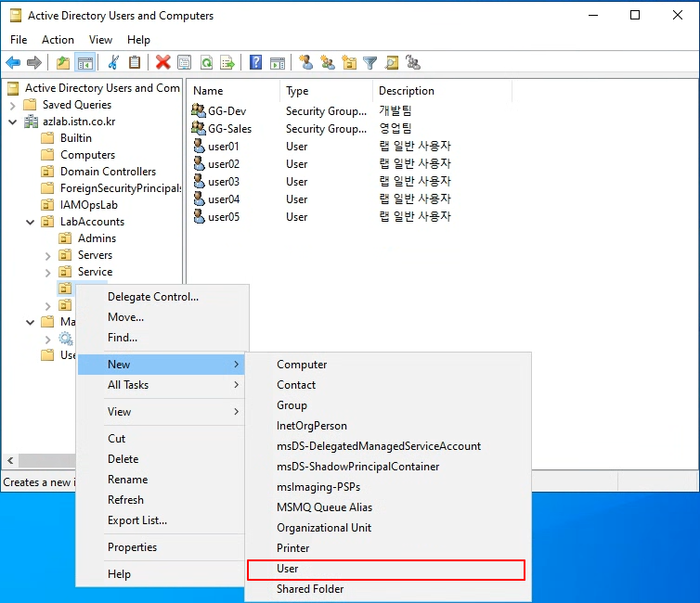Open the All Tasks submenu arrow

click(x=237, y=384)
